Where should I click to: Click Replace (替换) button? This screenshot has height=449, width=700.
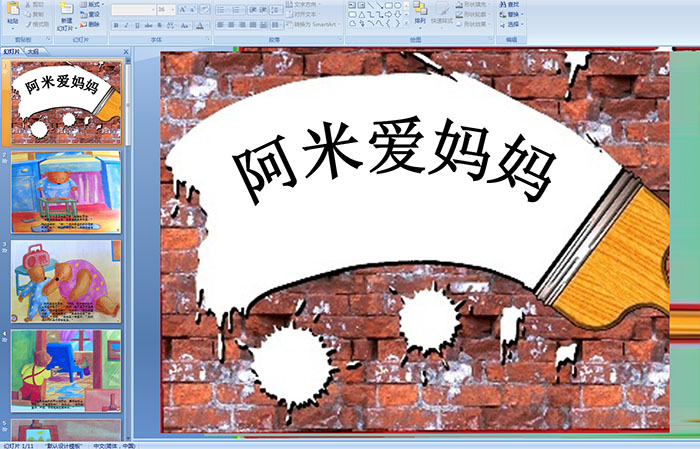point(511,14)
